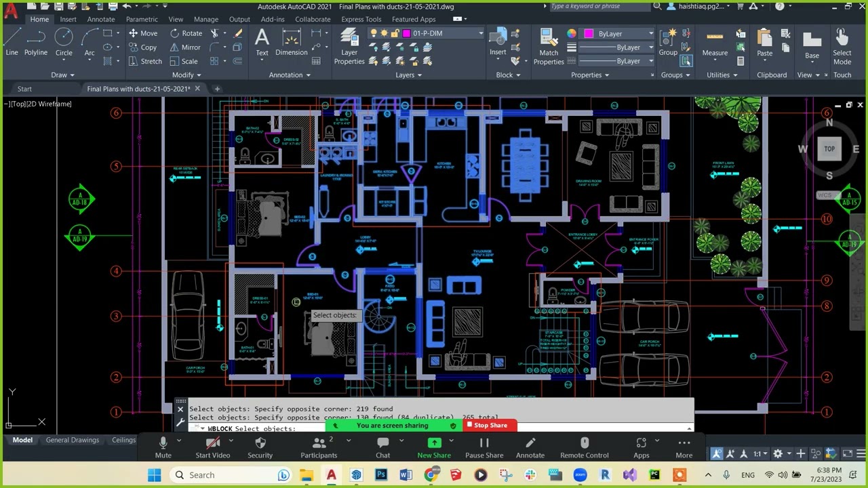Select the Line draw tool
Image resolution: width=868 pixels, height=488 pixels.
point(12,42)
